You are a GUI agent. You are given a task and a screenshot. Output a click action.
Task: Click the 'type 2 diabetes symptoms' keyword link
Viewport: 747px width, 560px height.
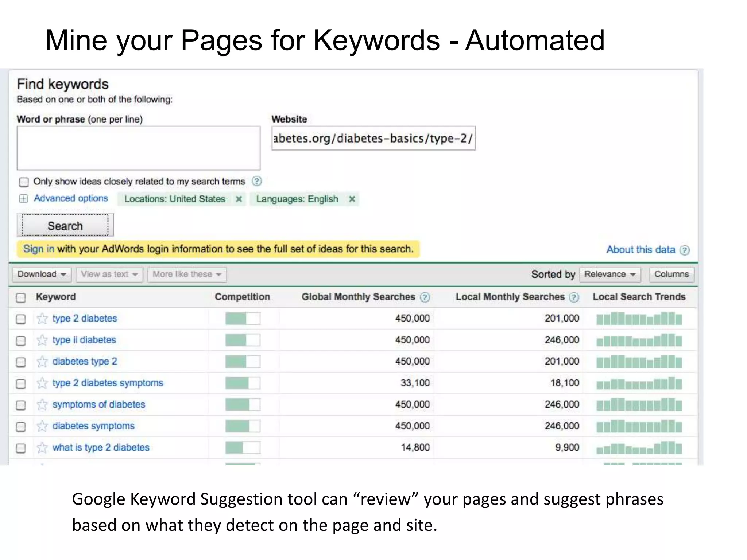click(108, 383)
